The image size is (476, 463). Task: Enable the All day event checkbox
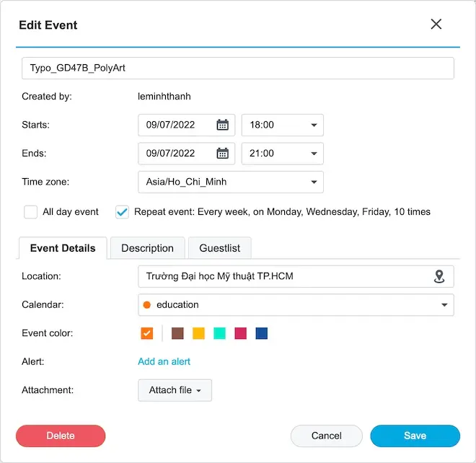pos(31,212)
